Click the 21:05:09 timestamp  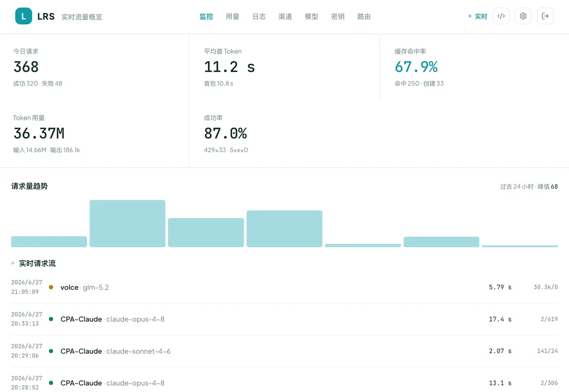click(x=25, y=292)
